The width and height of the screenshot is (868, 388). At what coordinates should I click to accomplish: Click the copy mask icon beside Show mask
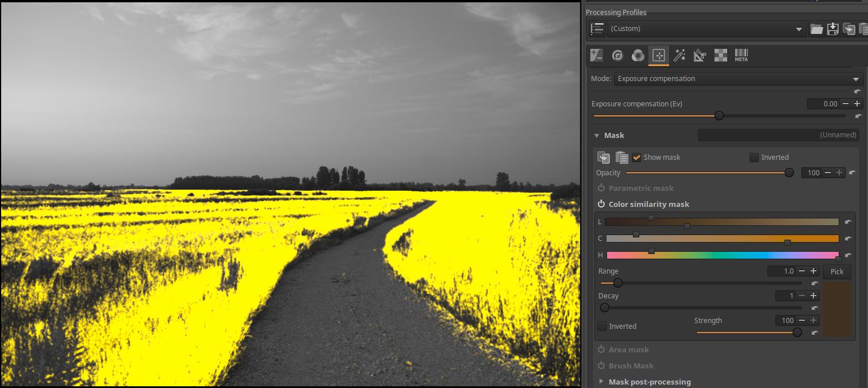pyautogui.click(x=604, y=157)
